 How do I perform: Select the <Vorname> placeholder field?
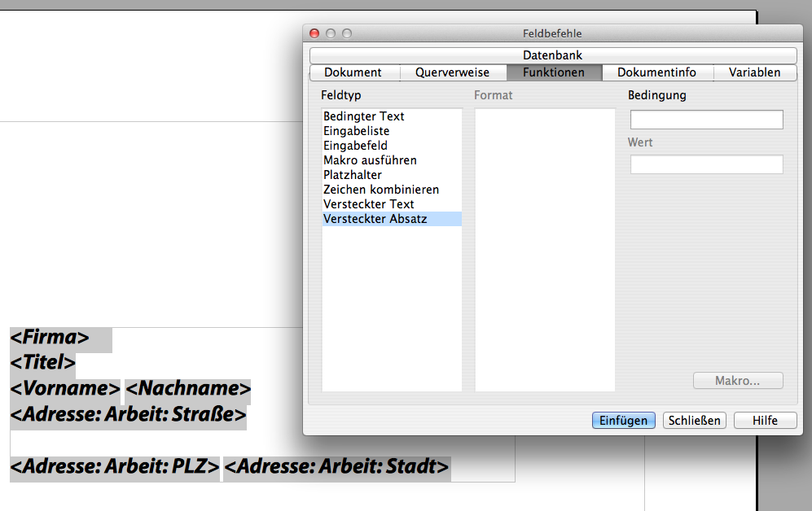click(65, 388)
